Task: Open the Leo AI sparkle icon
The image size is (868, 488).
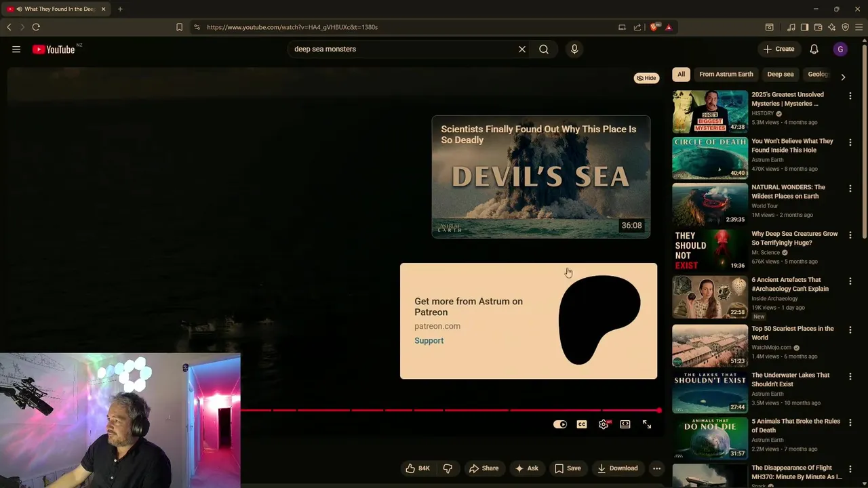Action: pyautogui.click(x=831, y=27)
